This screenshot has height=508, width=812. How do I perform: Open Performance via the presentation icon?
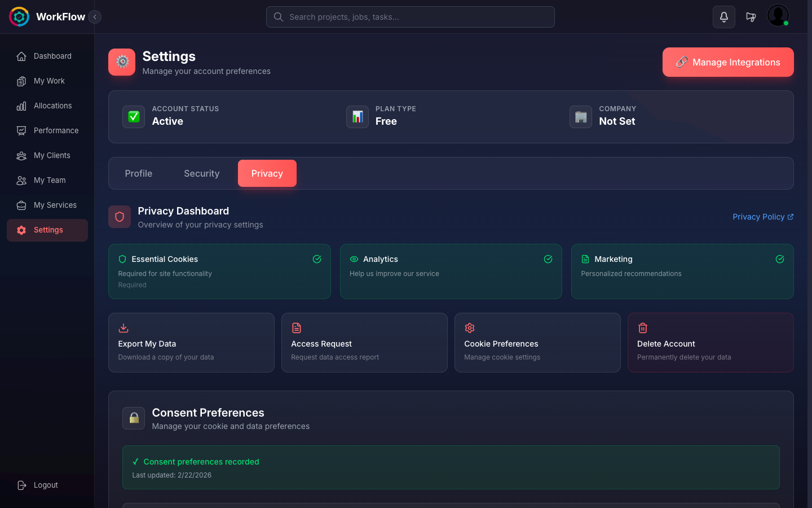[21, 130]
